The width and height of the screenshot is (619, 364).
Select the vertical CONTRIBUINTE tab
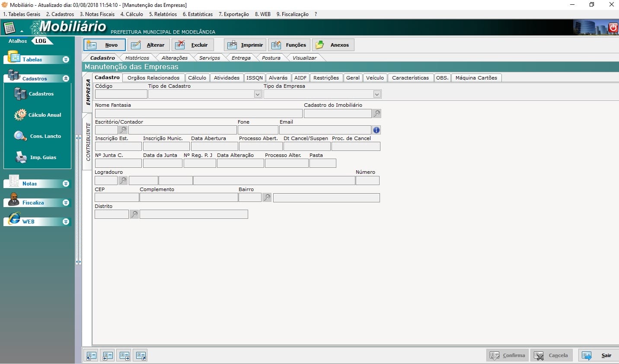pyautogui.click(x=88, y=142)
